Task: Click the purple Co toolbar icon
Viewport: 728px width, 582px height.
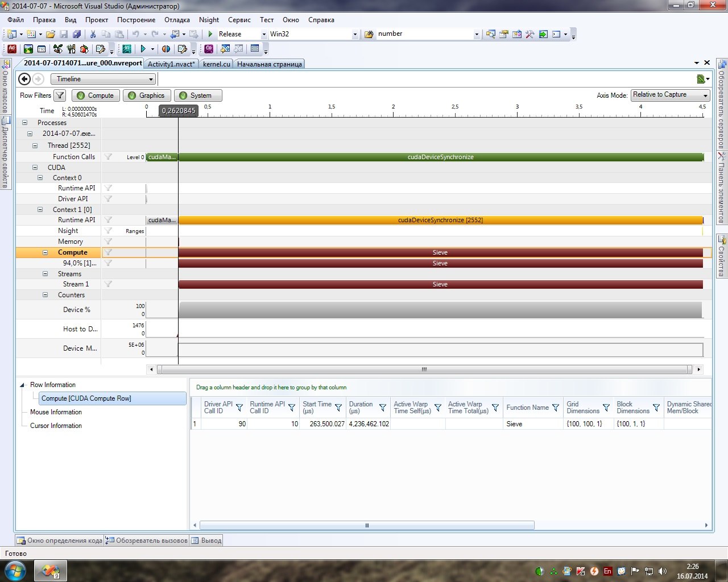Action: [209, 49]
